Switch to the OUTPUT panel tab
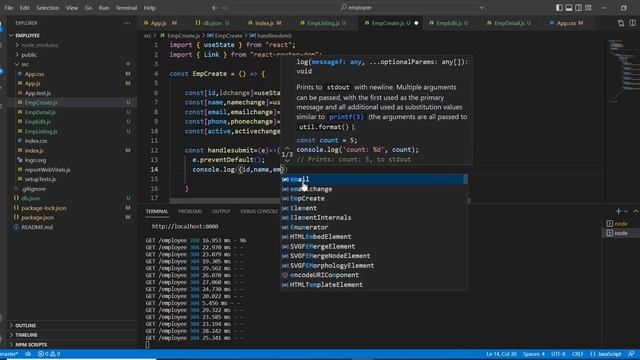The height and width of the screenshot is (360, 640). (221, 211)
